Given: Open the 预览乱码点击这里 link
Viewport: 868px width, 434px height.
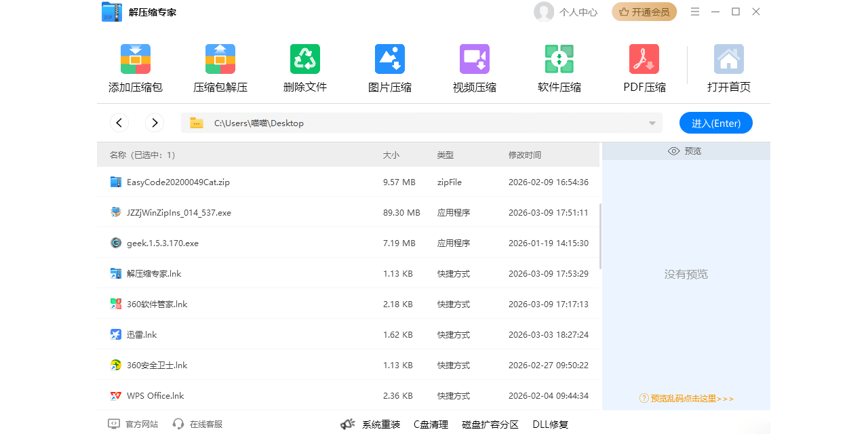Looking at the screenshot, I should (685, 399).
